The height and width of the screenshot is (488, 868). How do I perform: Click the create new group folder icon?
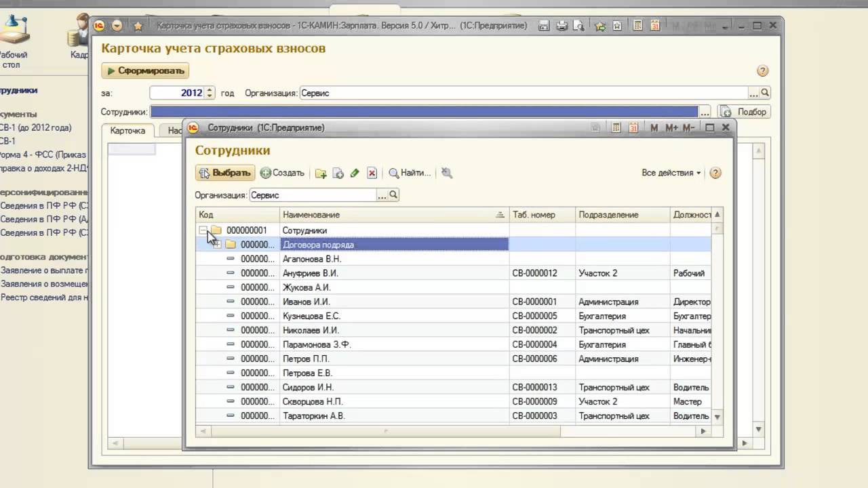click(x=321, y=174)
